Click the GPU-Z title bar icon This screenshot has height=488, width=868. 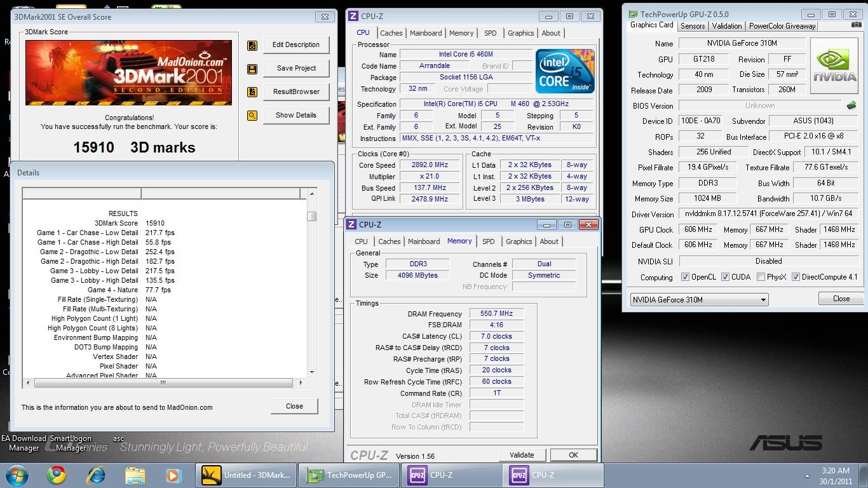coord(633,14)
